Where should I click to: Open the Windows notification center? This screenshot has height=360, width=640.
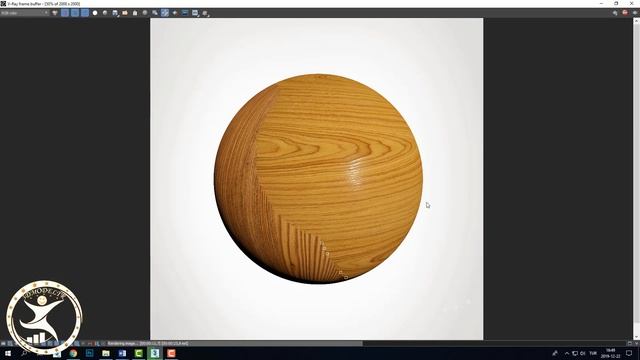point(629,353)
